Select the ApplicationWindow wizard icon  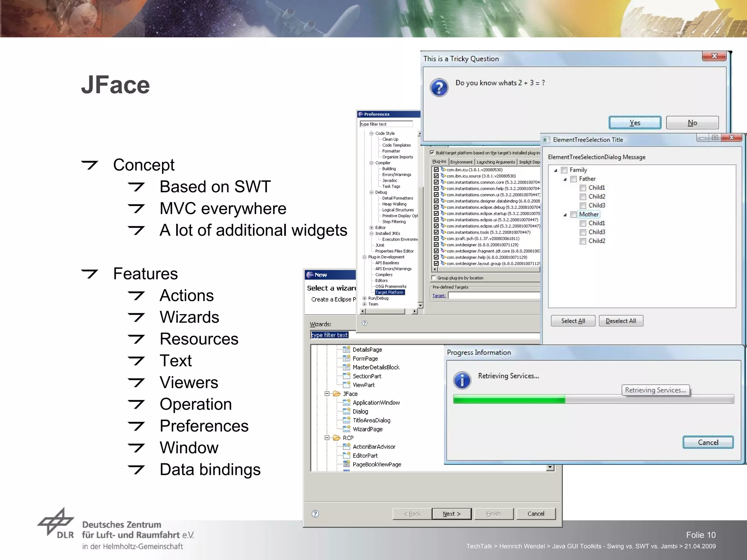coord(347,402)
